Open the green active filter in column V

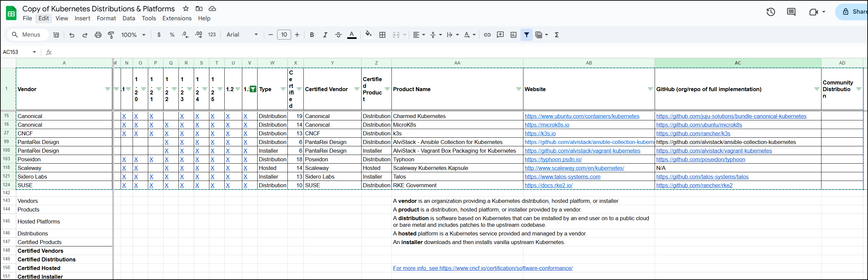point(253,89)
